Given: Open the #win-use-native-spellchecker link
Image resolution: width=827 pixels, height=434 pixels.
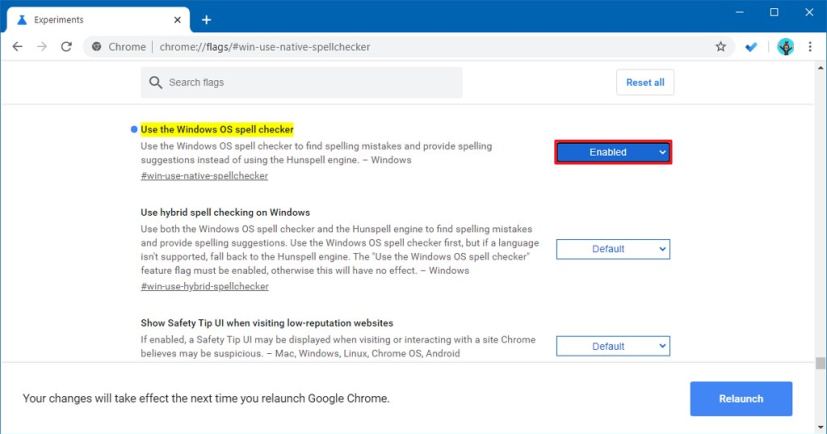Looking at the screenshot, I should [x=204, y=176].
